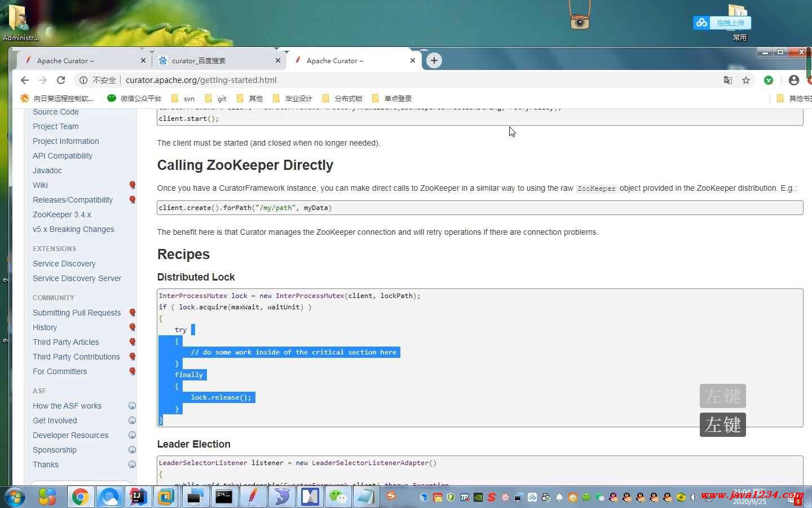Open Google Chrome from the taskbar
The image size is (812, 508).
(80, 497)
